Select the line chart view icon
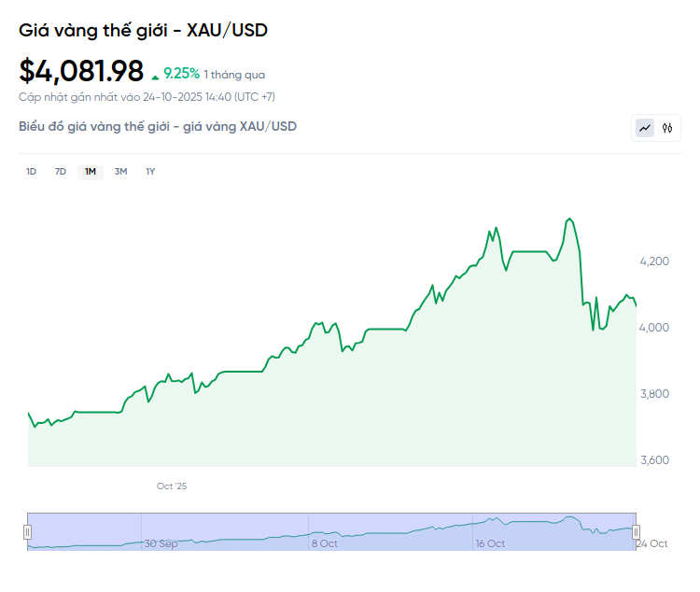The height and width of the screenshot is (592, 700). (x=645, y=128)
